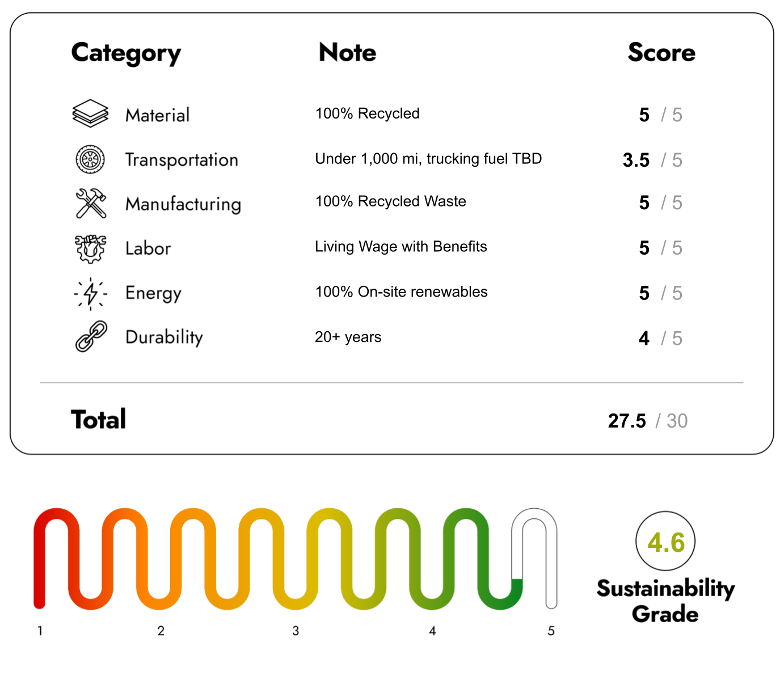Click the 3.5 / 5 Transportation score
784x680 pixels.
coord(652,160)
